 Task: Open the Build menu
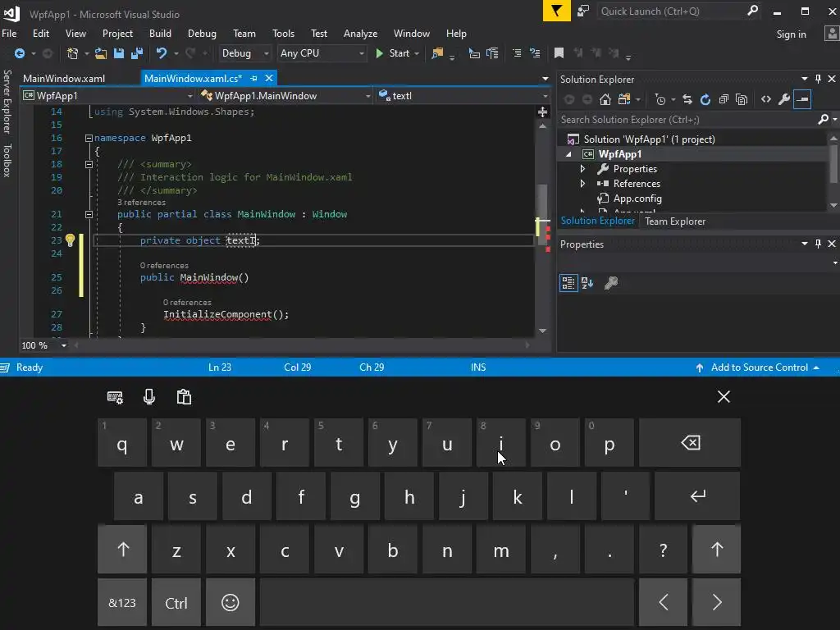[160, 33]
